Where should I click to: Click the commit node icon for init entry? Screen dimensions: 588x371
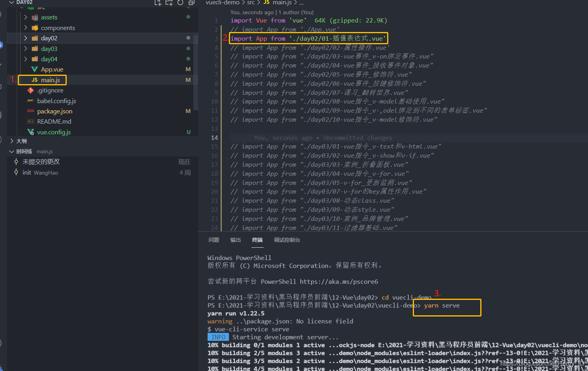tap(16, 172)
